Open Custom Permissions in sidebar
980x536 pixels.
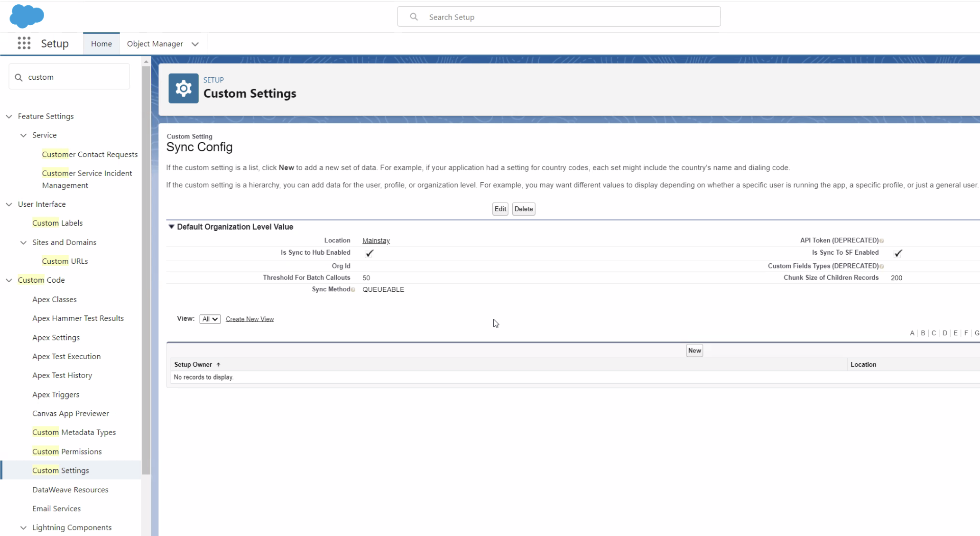pos(67,452)
